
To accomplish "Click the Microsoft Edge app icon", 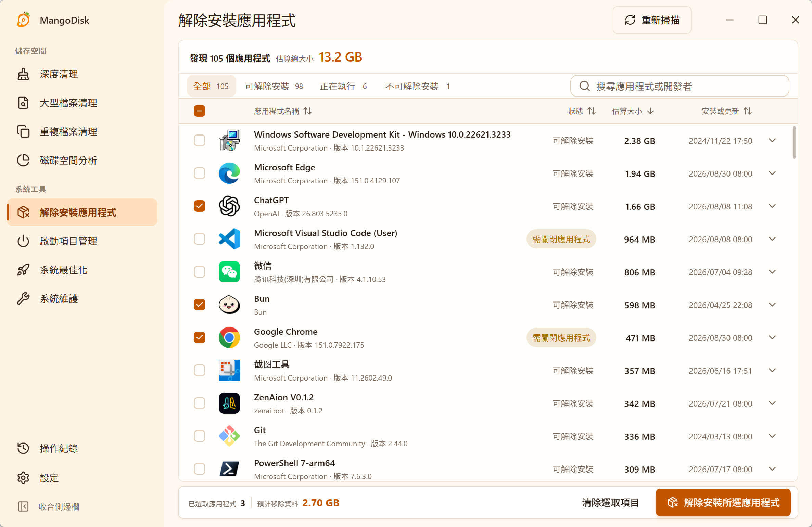I will pos(229,173).
